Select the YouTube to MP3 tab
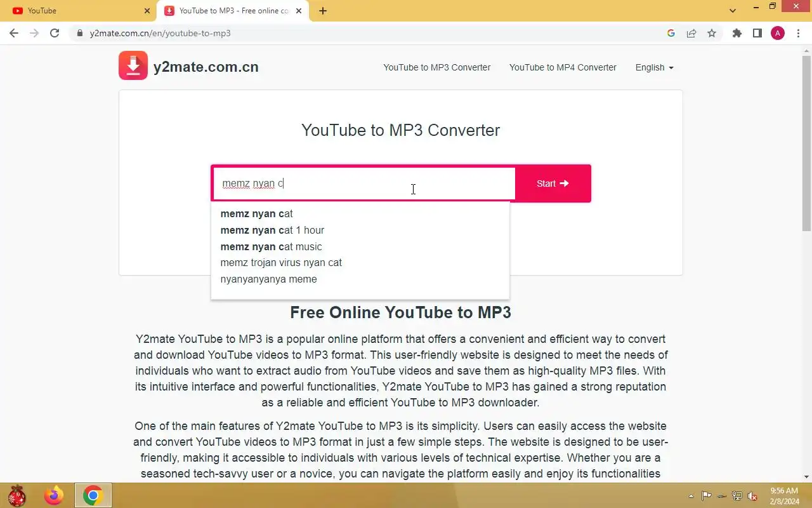The width and height of the screenshot is (812, 508). pos(233,11)
